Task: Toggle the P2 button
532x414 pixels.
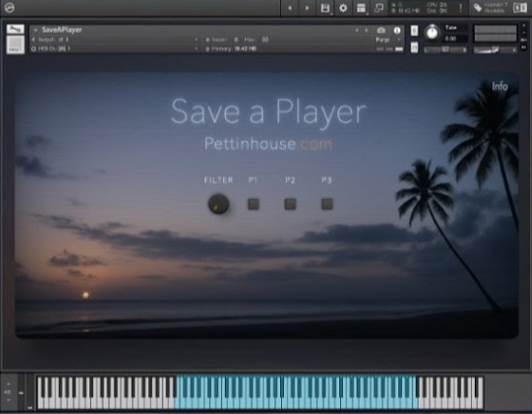Action: [x=290, y=204]
